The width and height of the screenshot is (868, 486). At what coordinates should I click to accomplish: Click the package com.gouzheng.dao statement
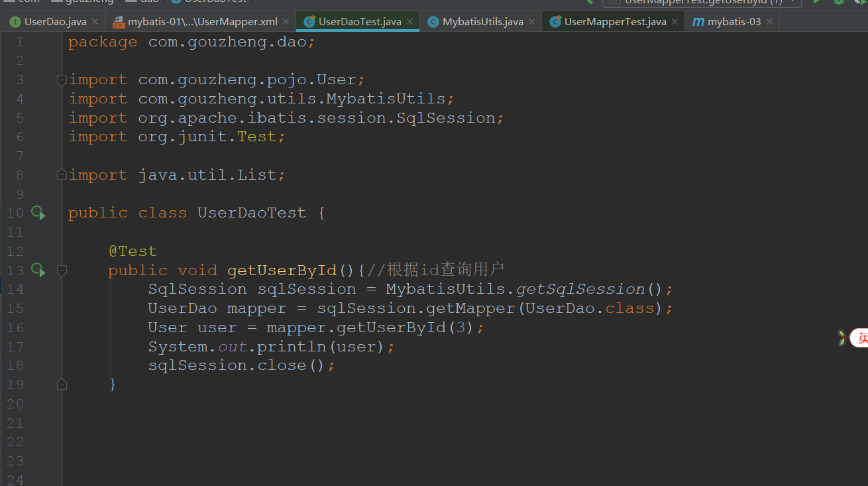(x=191, y=42)
